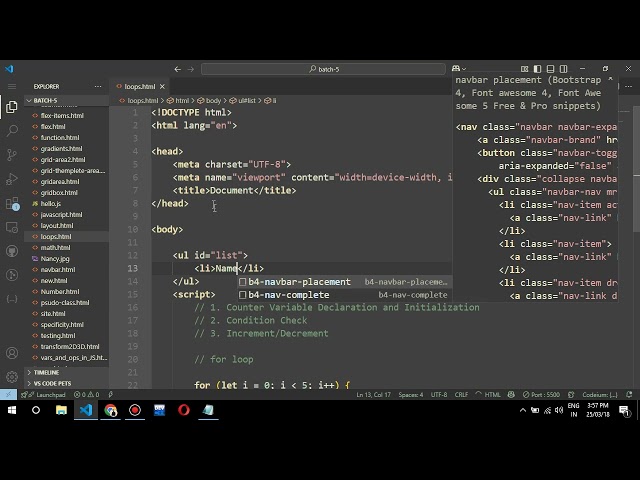Screen dimensions: 640x480
Task: Click UTF-8 encoding in status bar
Action: (439, 395)
